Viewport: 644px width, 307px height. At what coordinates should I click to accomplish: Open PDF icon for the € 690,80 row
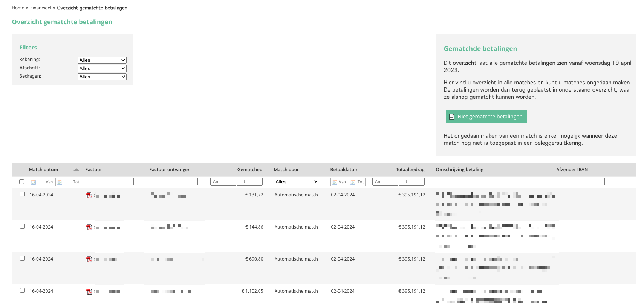coord(89,259)
